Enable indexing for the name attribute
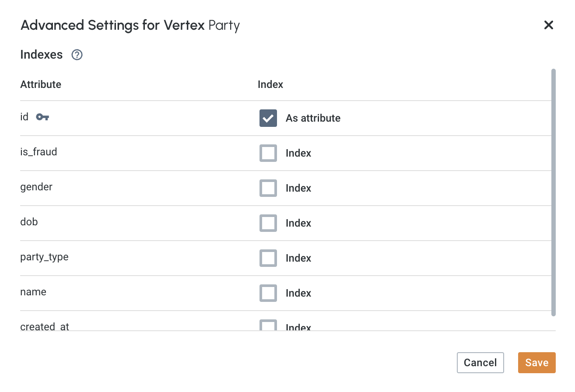 coord(268,293)
